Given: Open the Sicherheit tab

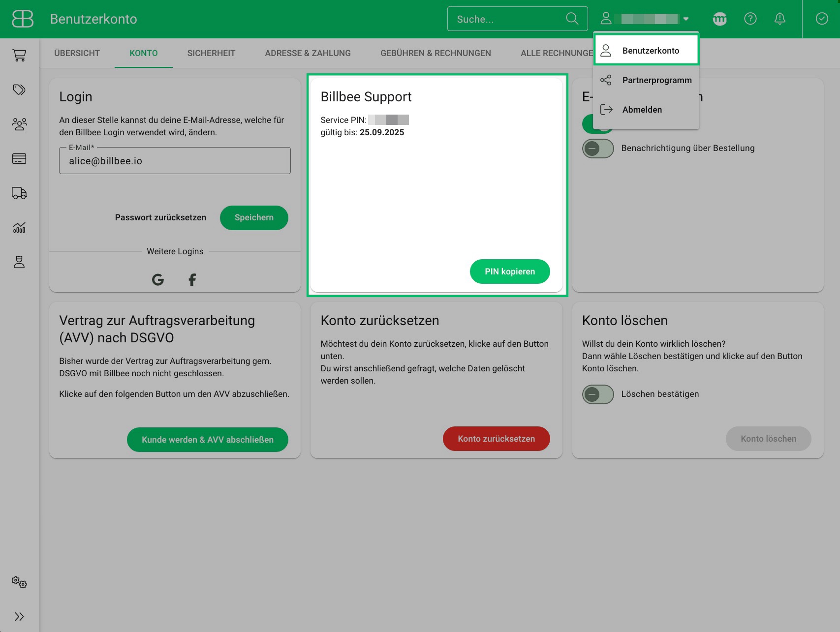Looking at the screenshot, I should [x=211, y=53].
